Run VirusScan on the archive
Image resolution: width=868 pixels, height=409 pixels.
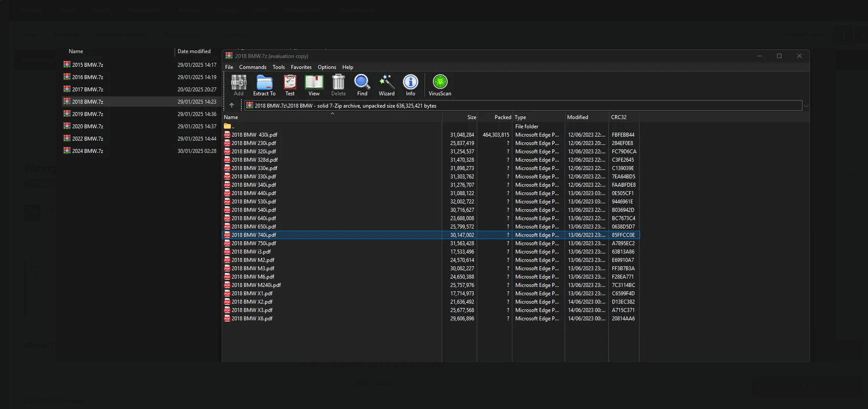[440, 85]
